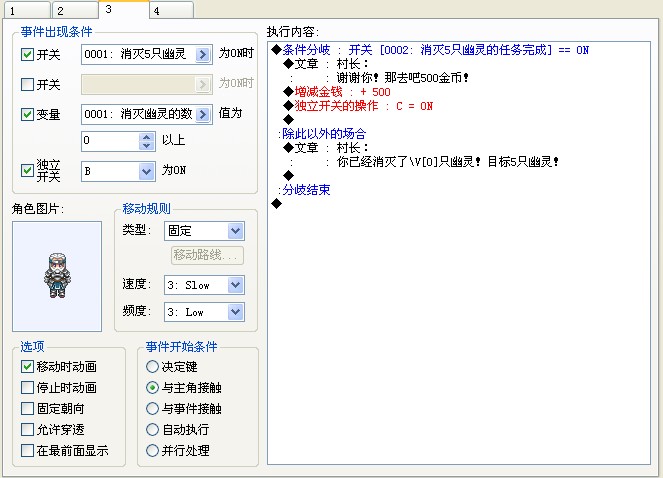
Task: Toggle the 独立开关 condition checkbox
Action: 27,170
